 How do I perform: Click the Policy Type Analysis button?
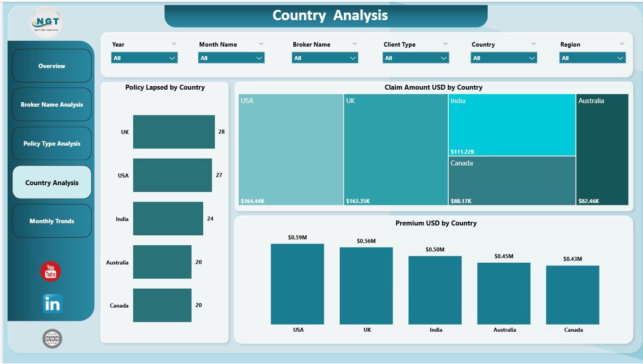pyautogui.click(x=52, y=143)
